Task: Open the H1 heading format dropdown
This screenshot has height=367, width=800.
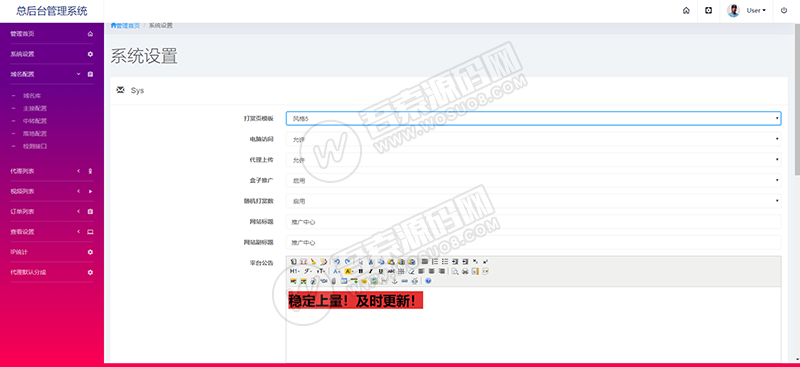Action: pos(294,271)
